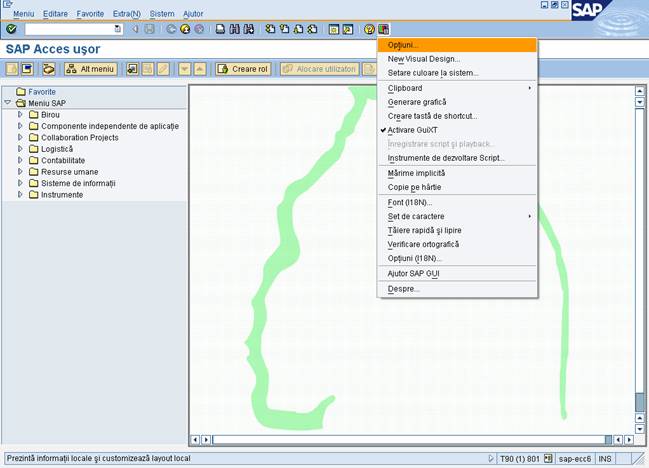Open the SAP Business Workplace icon
Viewport: 649px width, 468px height.
coord(49,69)
